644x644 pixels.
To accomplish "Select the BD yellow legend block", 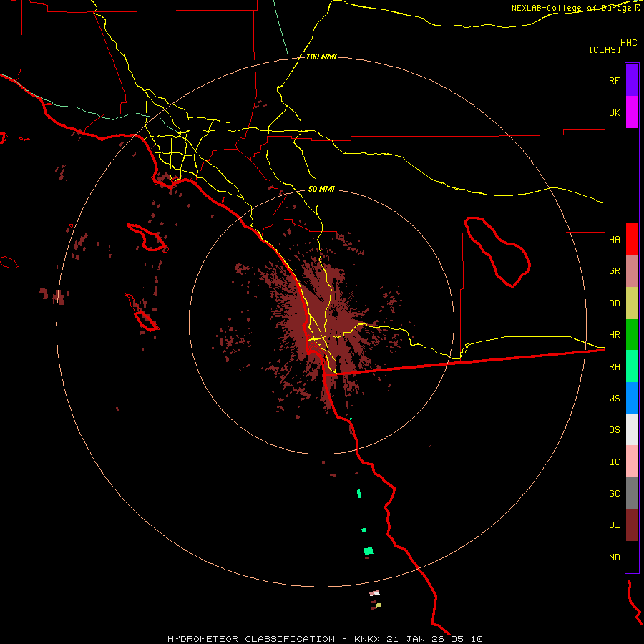I will coord(632,303).
